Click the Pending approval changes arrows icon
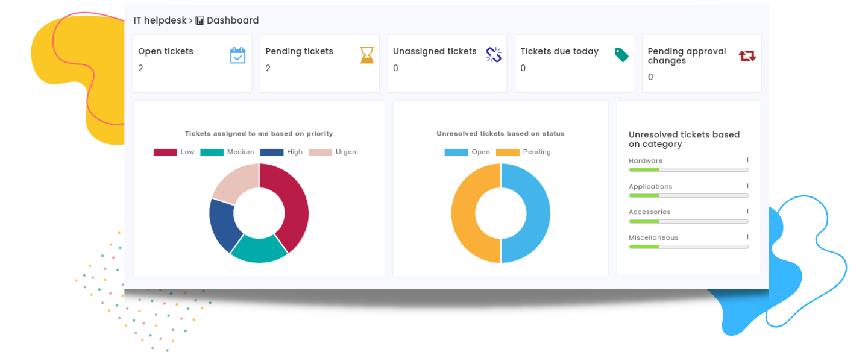Screen dimensions: 868x352 [747, 55]
